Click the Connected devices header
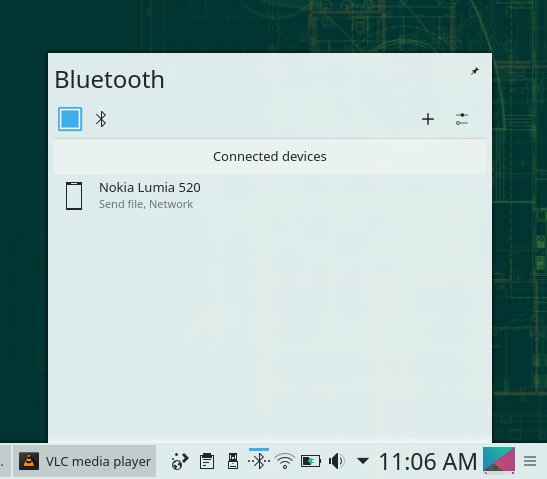547x479 pixels. pyautogui.click(x=270, y=156)
